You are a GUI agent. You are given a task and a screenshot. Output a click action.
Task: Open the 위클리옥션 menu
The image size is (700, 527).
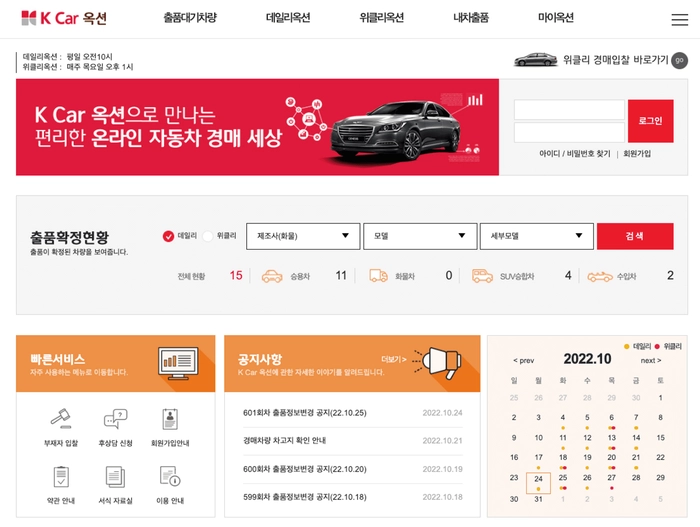tap(382, 18)
